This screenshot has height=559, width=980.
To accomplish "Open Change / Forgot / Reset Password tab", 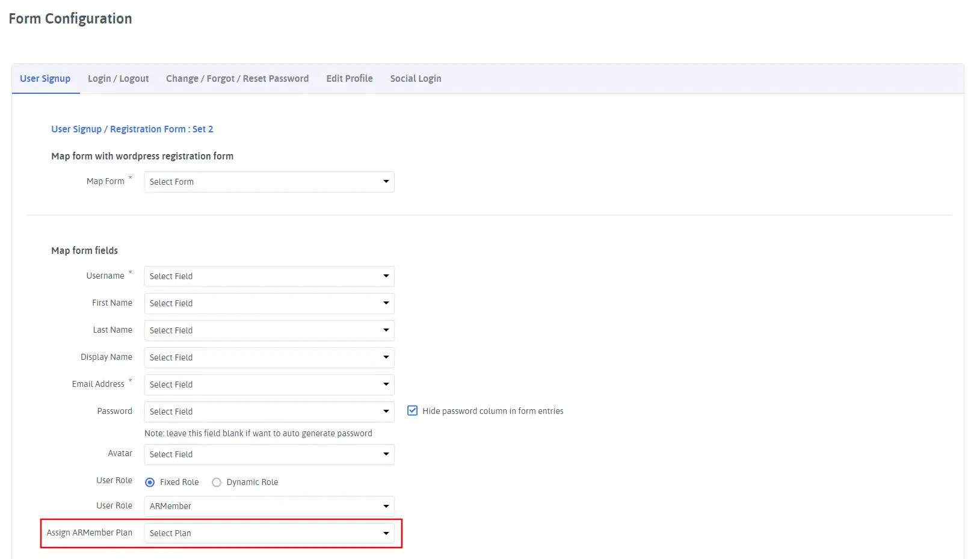I will coord(237,79).
